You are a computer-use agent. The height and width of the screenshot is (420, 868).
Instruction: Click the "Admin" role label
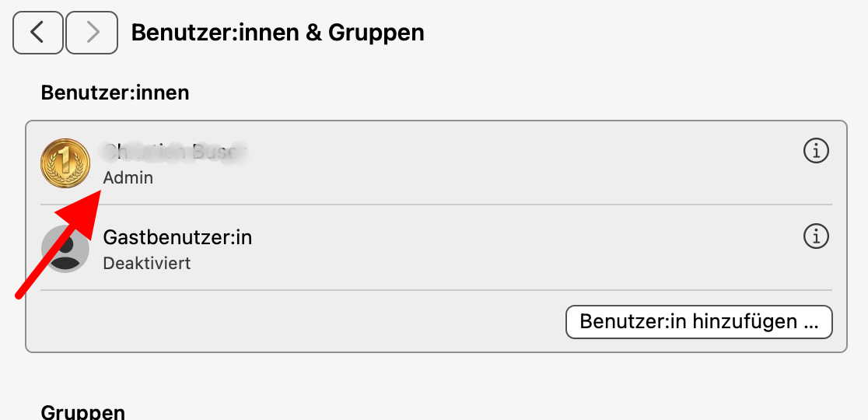point(128,178)
